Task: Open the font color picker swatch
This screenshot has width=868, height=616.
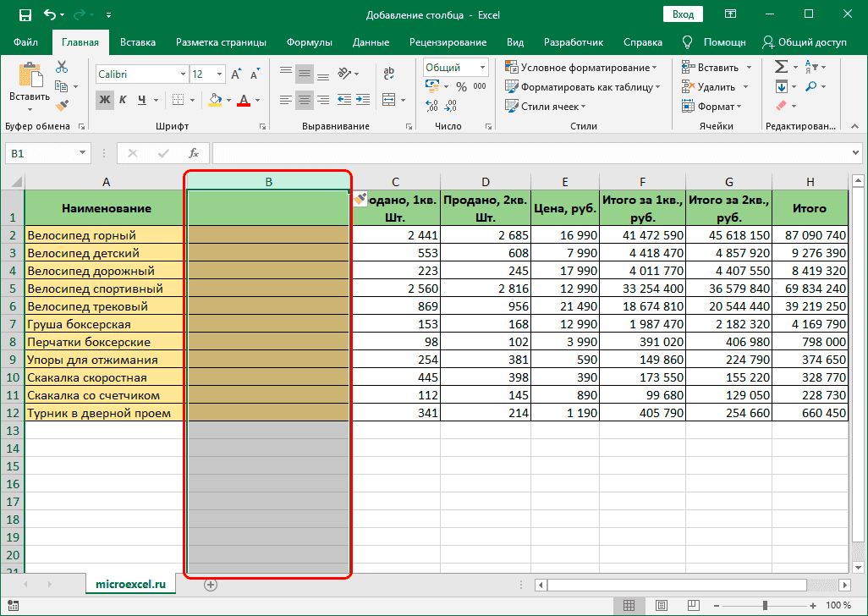Action: coord(244,101)
